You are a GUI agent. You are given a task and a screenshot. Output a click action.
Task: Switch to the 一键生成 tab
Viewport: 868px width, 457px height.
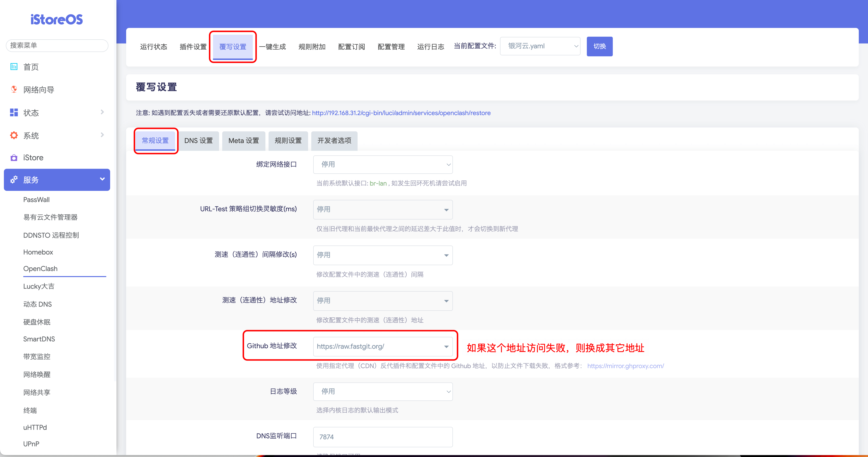[272, 47]
